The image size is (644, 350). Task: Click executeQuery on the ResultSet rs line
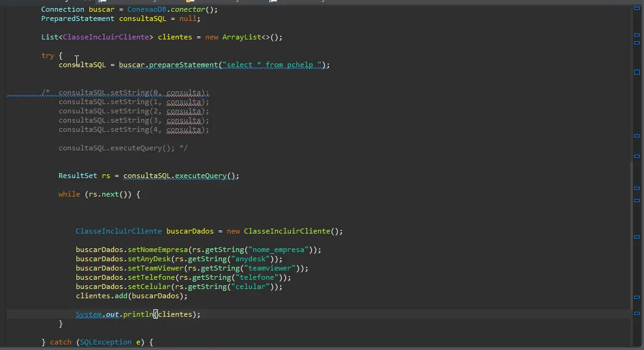pos(200,176)
